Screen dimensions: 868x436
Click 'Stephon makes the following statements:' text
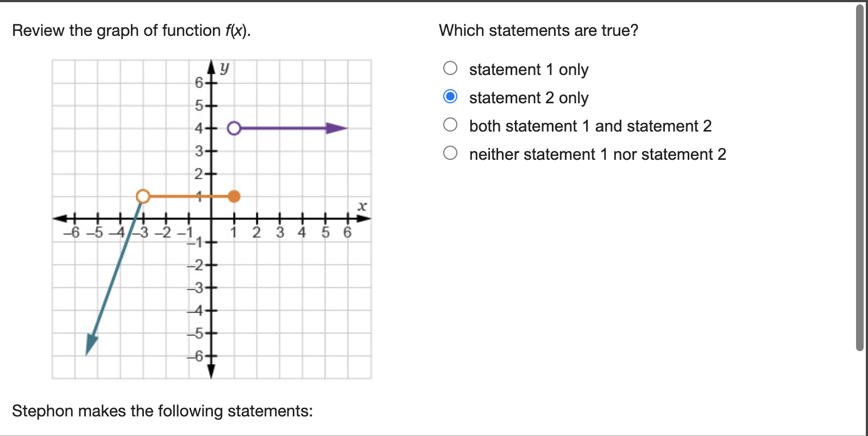pyautogui.click(x=162, y=411)
